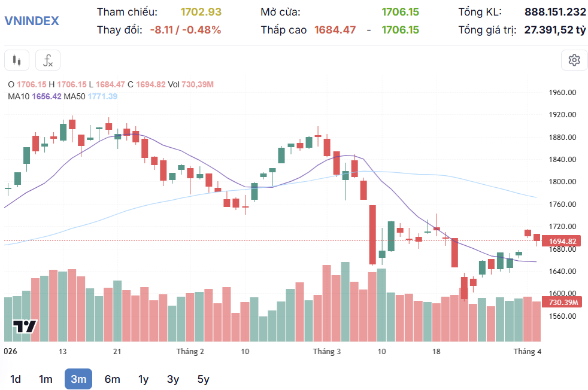Select the MA10 indicator legend

tap(35, 96)
